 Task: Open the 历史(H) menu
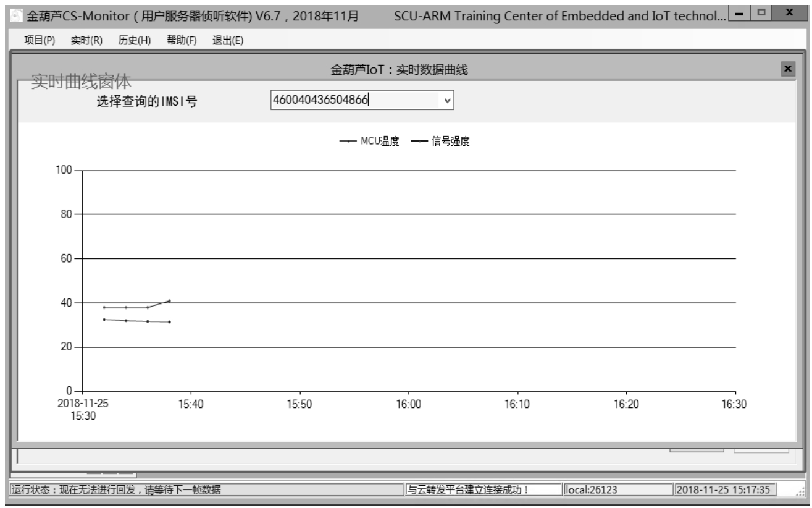click(135, 41)
